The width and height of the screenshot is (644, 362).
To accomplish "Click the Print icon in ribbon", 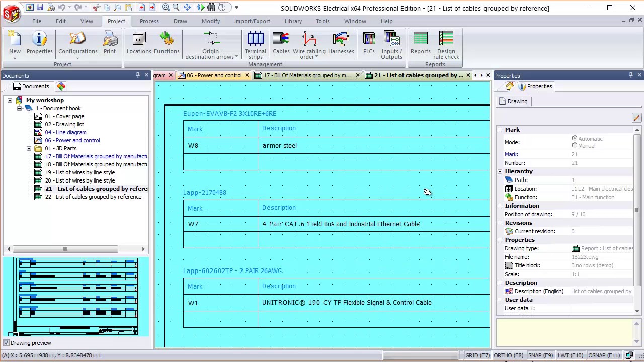I will click(x=110, y=43).
